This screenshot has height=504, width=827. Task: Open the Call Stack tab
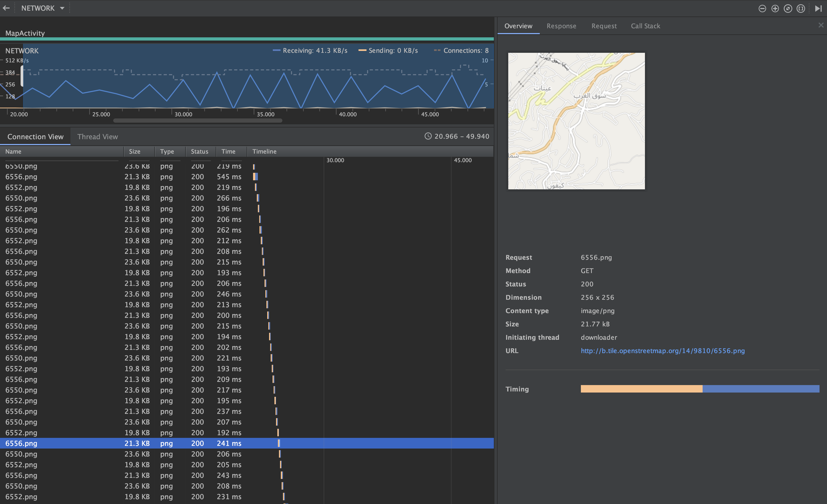(x=645, y=26)
